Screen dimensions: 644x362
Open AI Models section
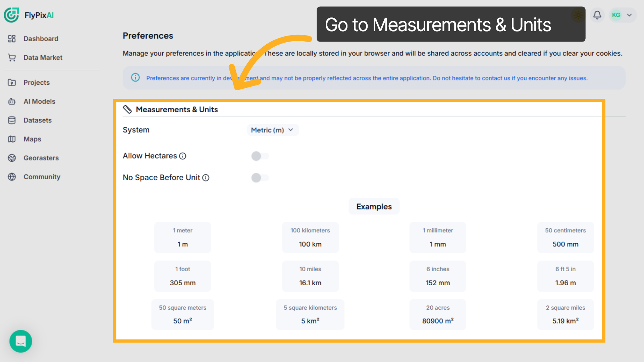point(39,101)
